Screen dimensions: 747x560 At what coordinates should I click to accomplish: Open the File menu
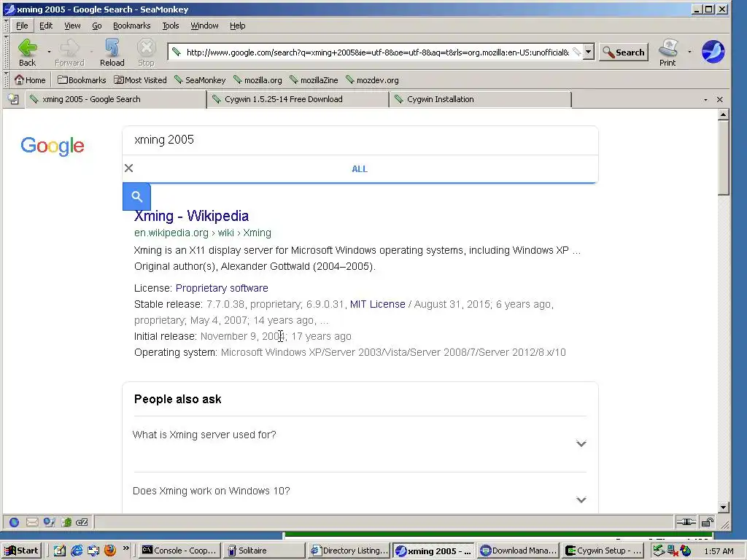click(x=22, y=26)
